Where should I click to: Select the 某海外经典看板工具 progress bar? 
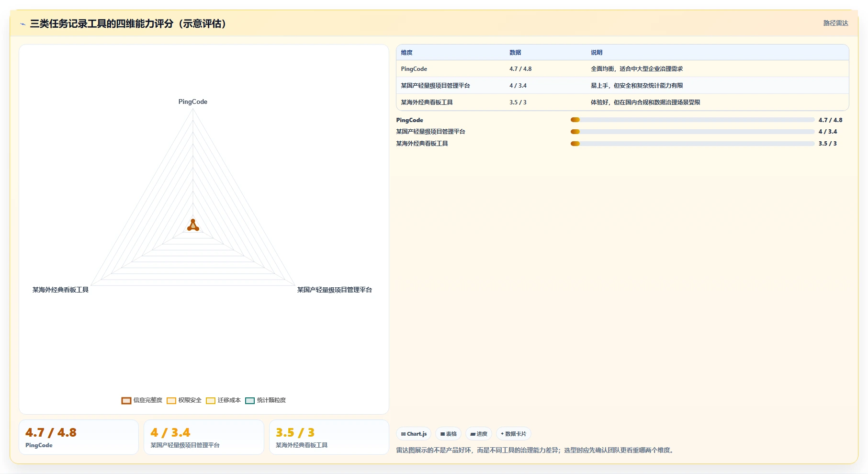pyautogui.click(x=692, y=144)
